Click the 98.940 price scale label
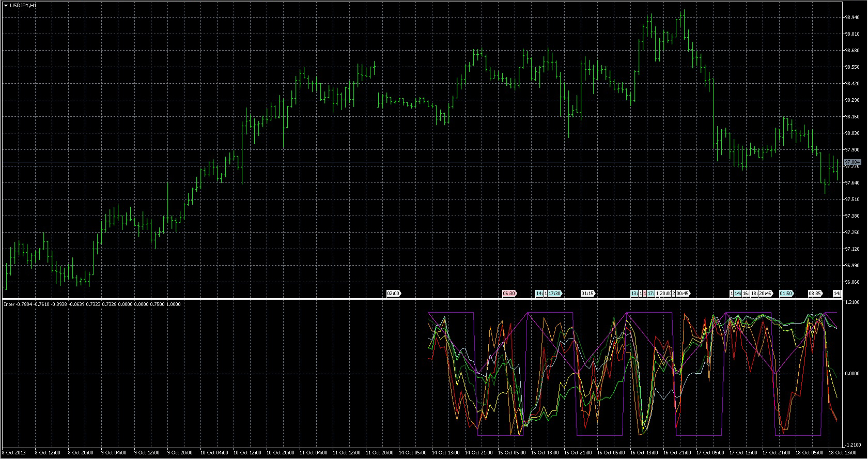Image resolution: width=868 pixels, height=459 pixels. pyautogui.click(x=851, y=18)
